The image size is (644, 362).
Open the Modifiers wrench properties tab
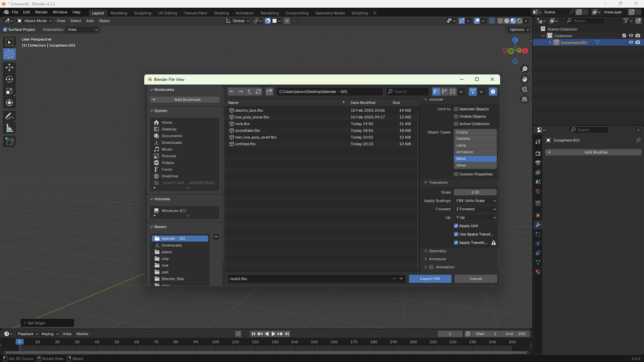538,225
